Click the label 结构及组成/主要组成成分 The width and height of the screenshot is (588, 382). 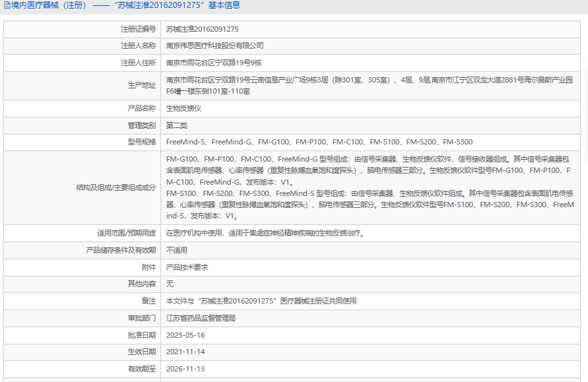[x=116, y=187]
